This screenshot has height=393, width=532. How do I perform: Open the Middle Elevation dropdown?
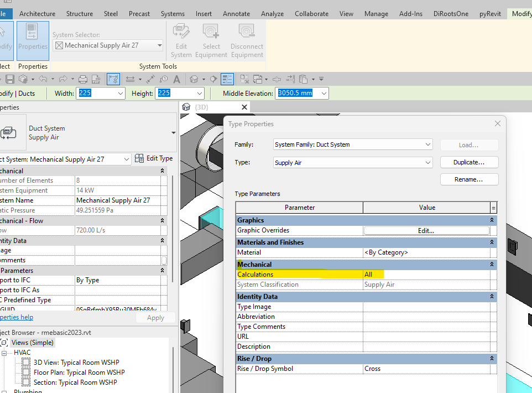click(x=324, y=94)
